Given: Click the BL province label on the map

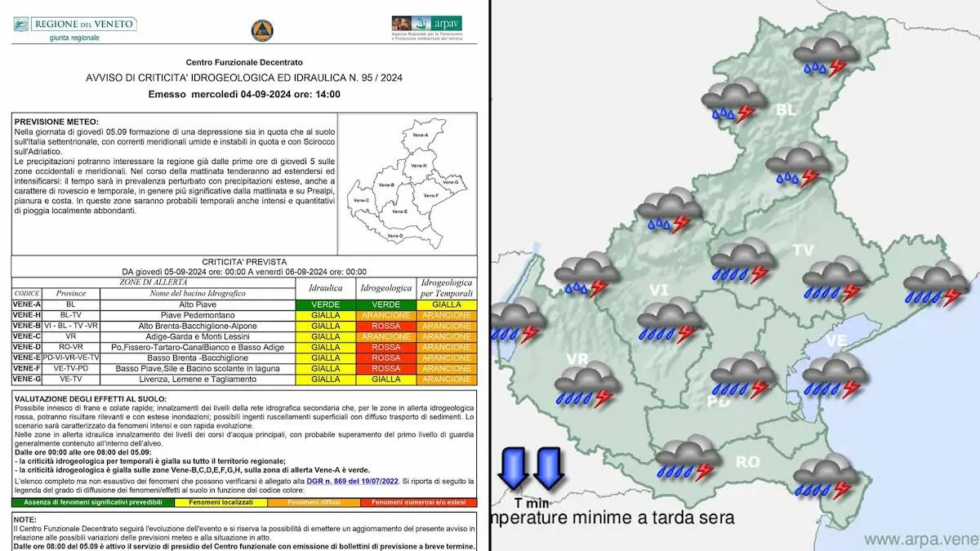Looking at the screenshot, I should point(786,109).
